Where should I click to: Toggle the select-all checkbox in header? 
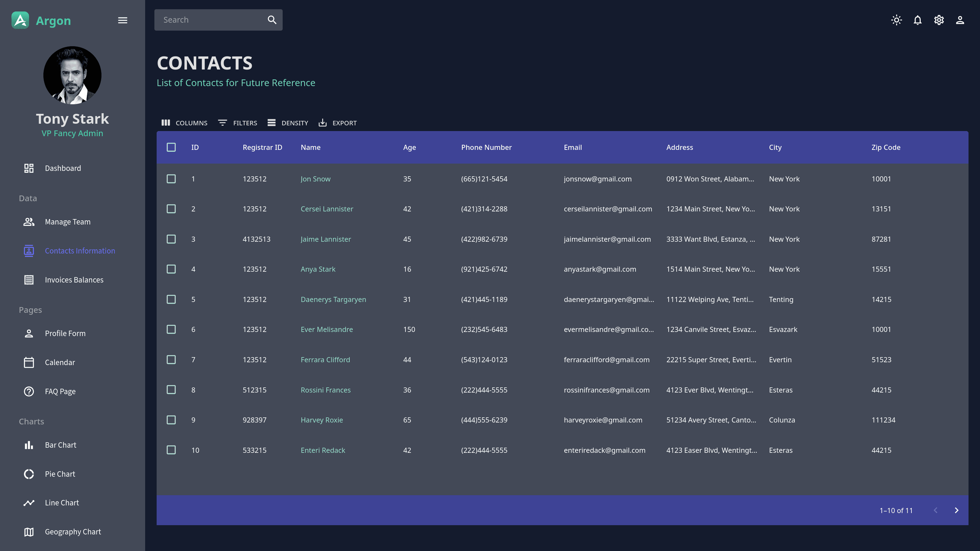[x=171, y=147]
